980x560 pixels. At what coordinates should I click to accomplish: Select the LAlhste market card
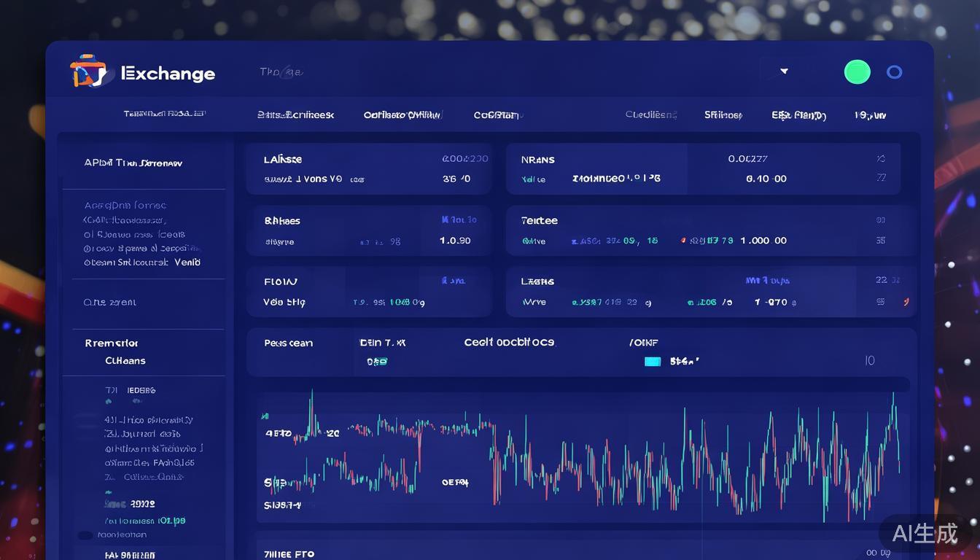(368, 168)
